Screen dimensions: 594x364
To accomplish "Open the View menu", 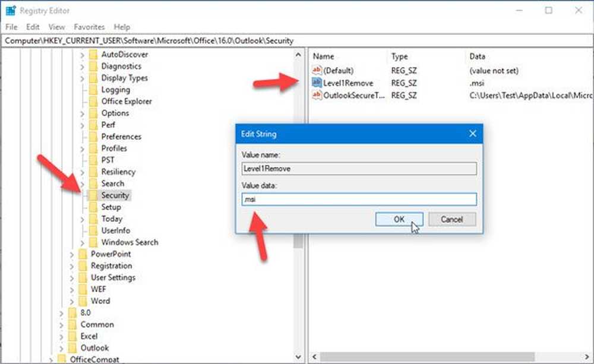I will [56, 27].
